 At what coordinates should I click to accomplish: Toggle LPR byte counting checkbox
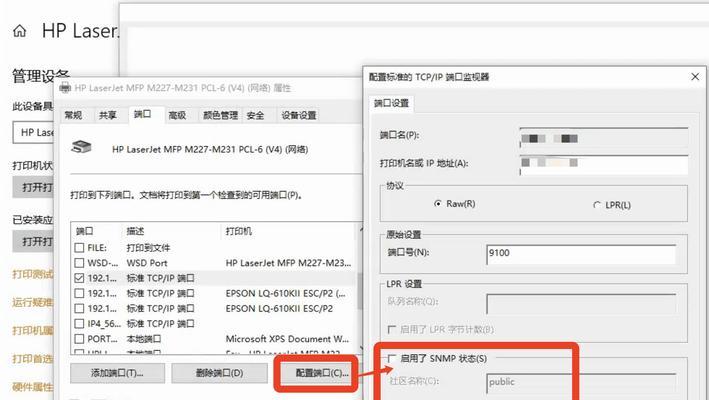tap(392, 329)
